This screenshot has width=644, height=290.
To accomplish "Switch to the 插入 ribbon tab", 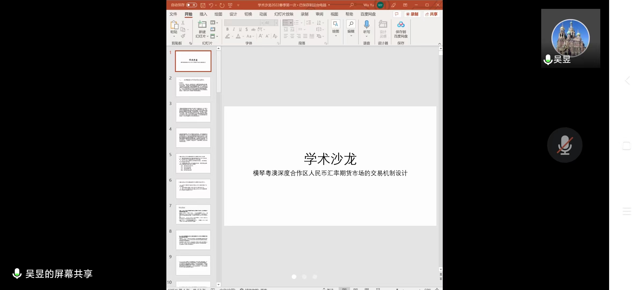I will pyautogui.click(x=203, y=14).
